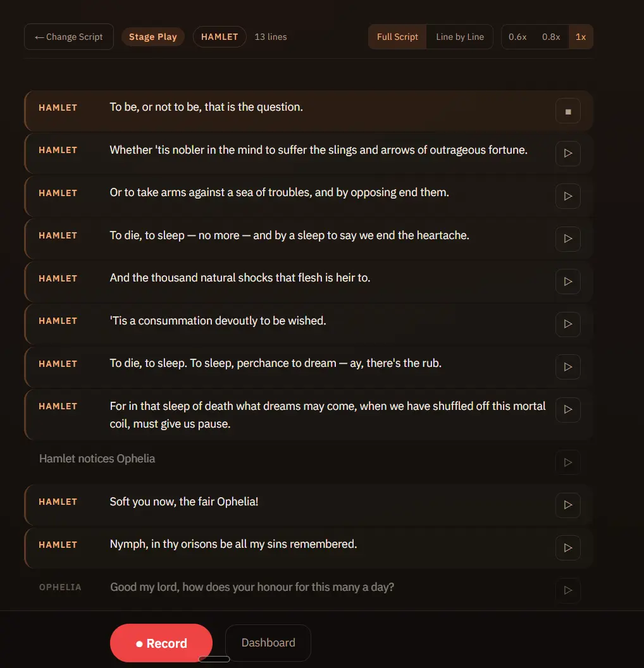This screenshot has width=644, height=668.
Task: Play the 'Nymph, in thy orisons' line
Action: [x=567, y=548]
